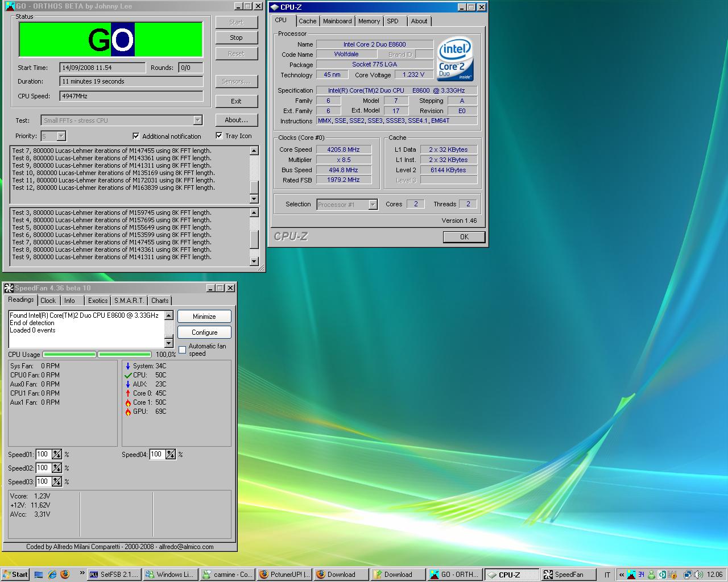
Task: Click the ORTHOS title bar icon
Action: point(10,6)
